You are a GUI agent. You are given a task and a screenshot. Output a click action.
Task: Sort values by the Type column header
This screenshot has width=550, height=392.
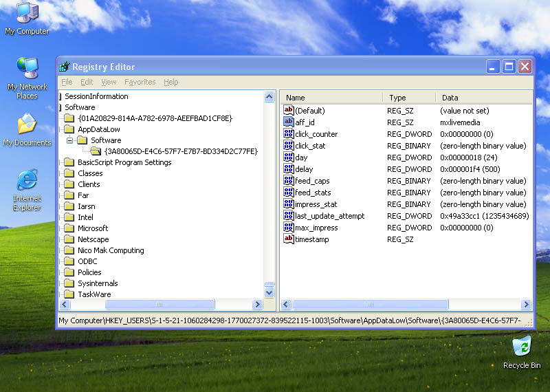point(409,98)
